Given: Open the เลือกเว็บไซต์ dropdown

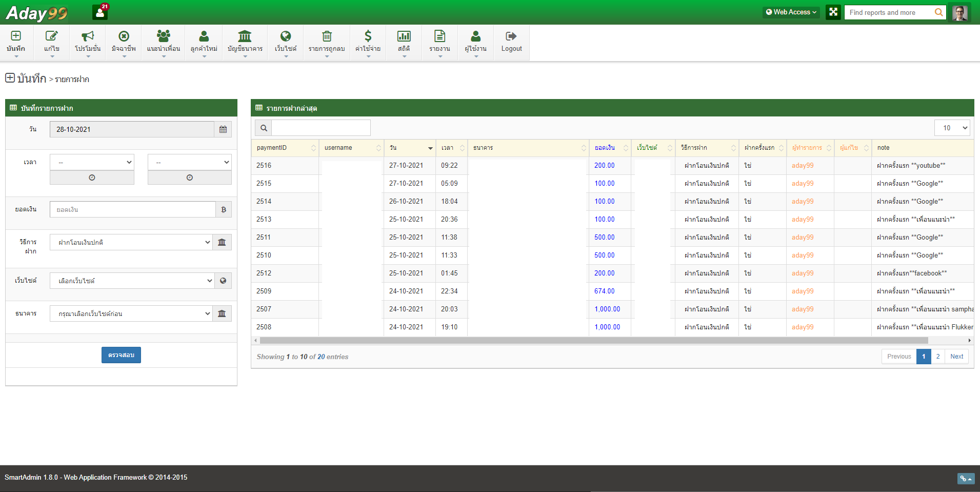Looking at the screenshot, I should click(132, 281).
